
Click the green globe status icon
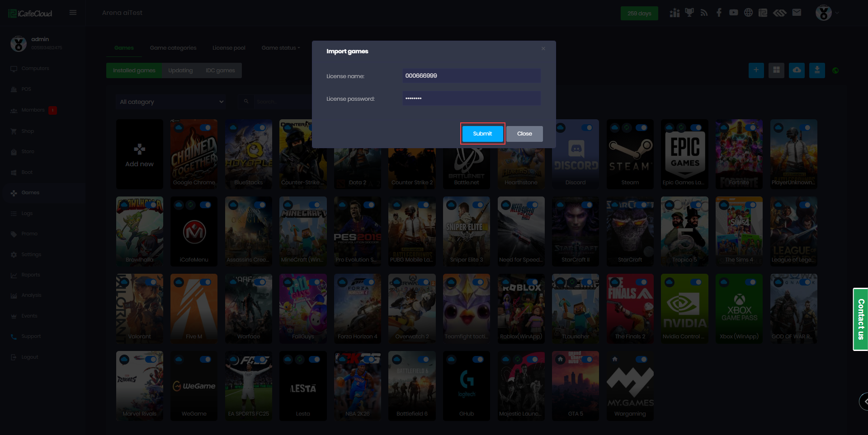pyautogui.click(x=835, y=70)
